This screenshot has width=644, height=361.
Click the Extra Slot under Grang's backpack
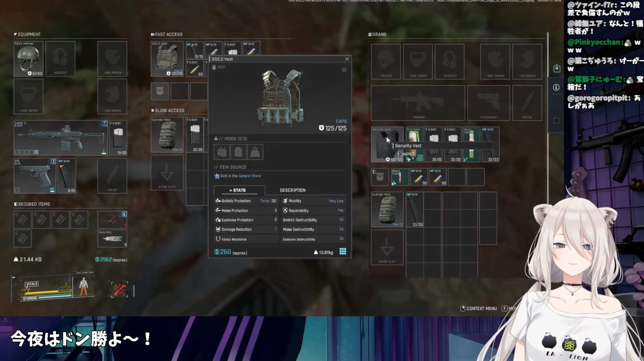click(387, 248)
